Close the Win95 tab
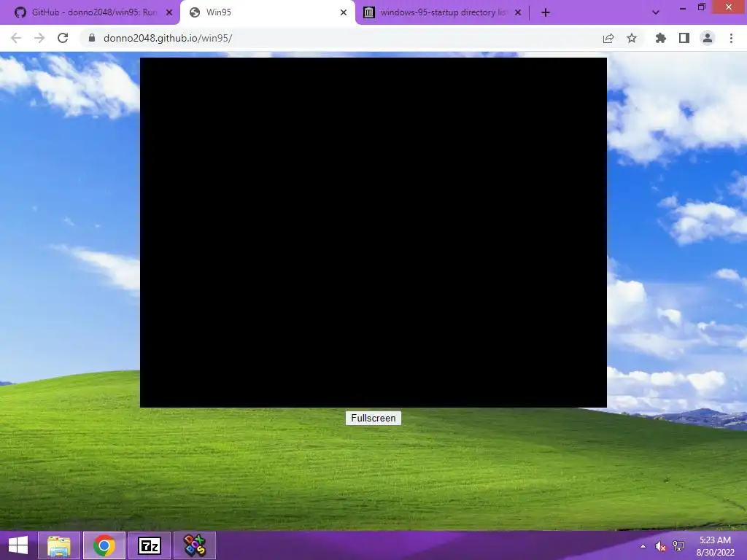The image size is (747, 560). pyautogui.click(x=344, y=12)
